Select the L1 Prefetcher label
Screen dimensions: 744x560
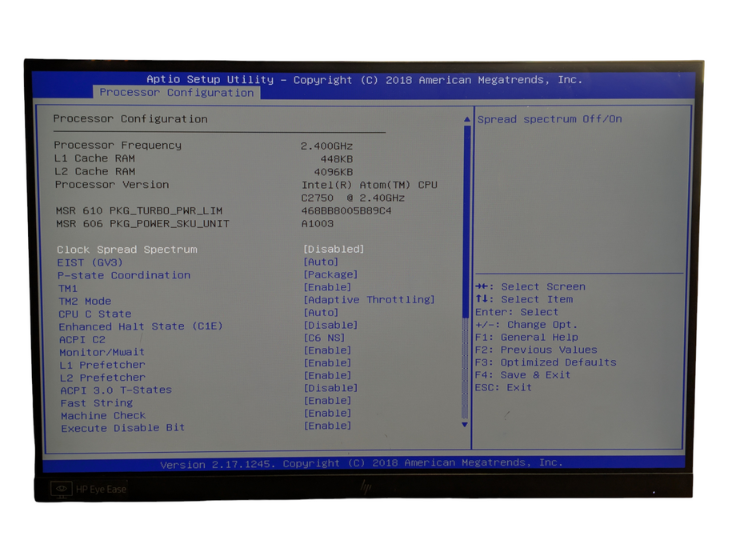click(102, 365)
